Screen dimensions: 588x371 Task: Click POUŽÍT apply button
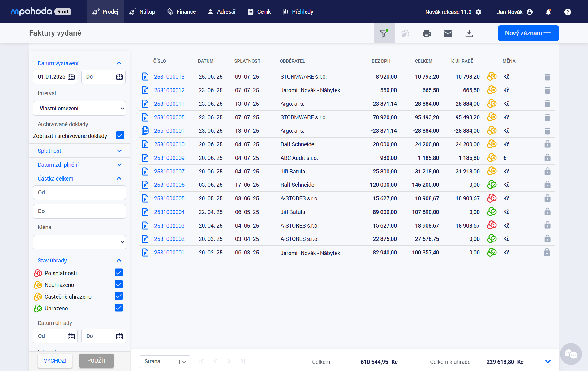(97, 360)
